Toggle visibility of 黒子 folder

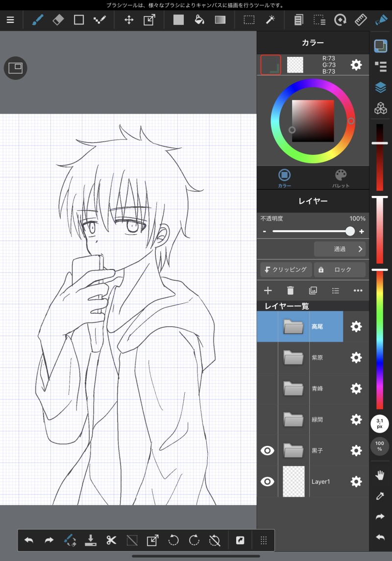[x=267, y=450]
